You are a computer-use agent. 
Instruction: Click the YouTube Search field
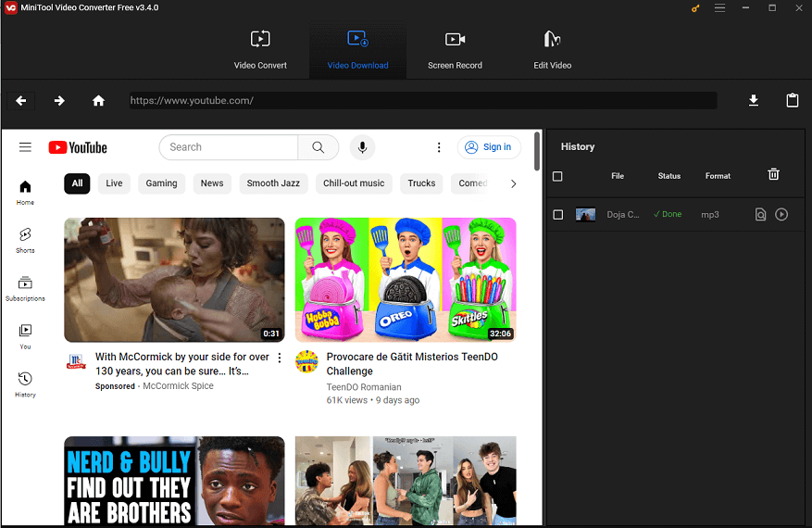pyautogui.click(x=229, y=147)
